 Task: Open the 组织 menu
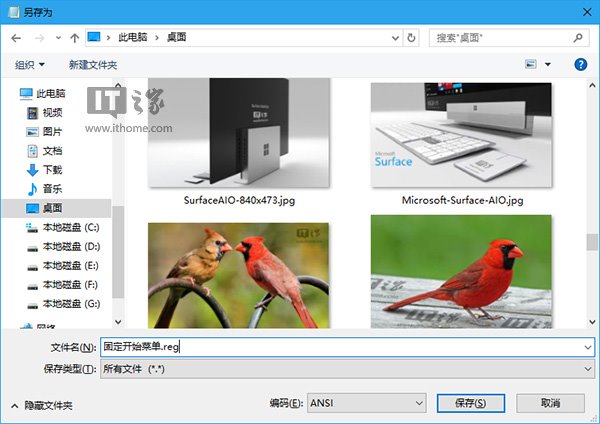(x=29, y=65)
